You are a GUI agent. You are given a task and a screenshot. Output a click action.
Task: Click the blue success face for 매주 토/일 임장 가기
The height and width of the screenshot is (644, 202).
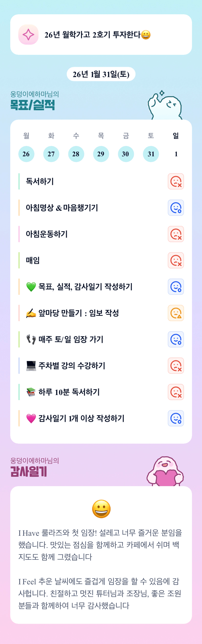pos(176,339)
